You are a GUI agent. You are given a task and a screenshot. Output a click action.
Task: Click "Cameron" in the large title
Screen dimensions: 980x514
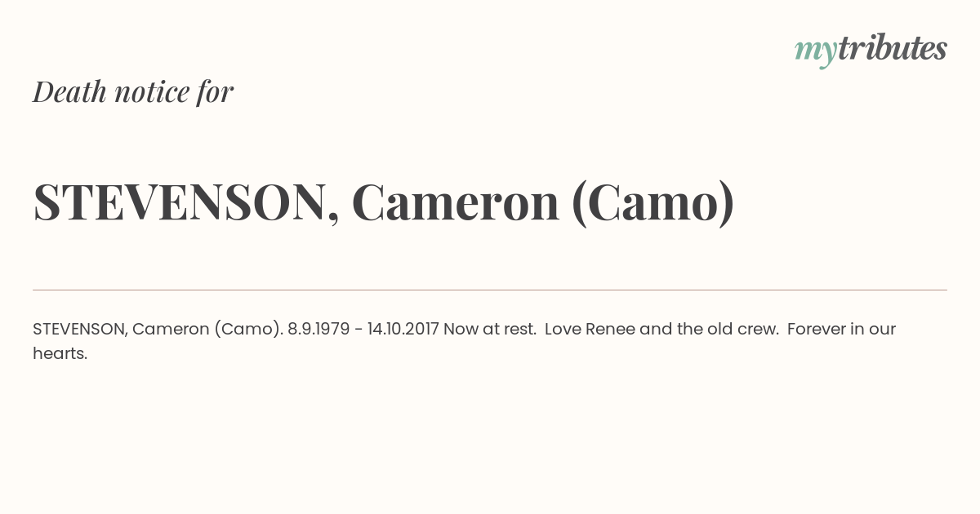click(x=456, y=202)
